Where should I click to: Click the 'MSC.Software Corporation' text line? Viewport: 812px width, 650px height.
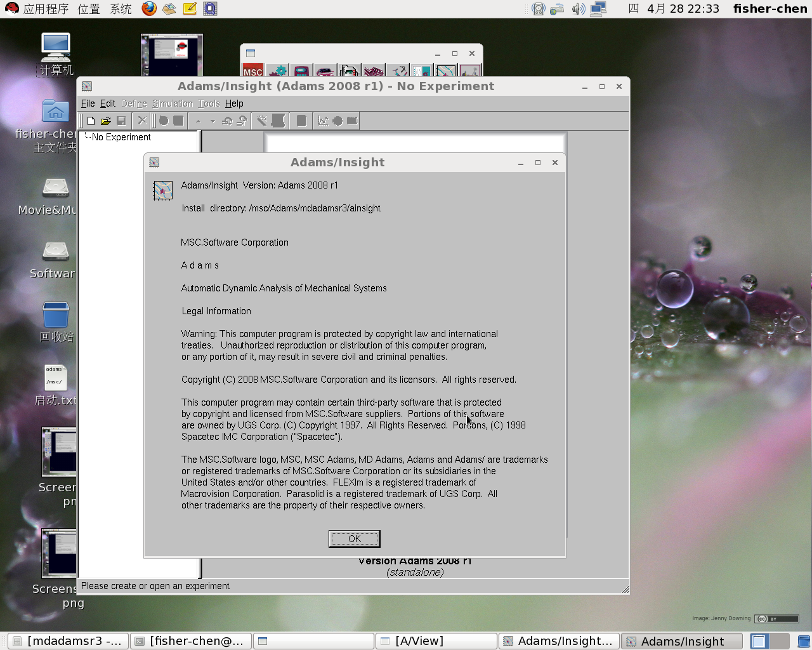235,242
